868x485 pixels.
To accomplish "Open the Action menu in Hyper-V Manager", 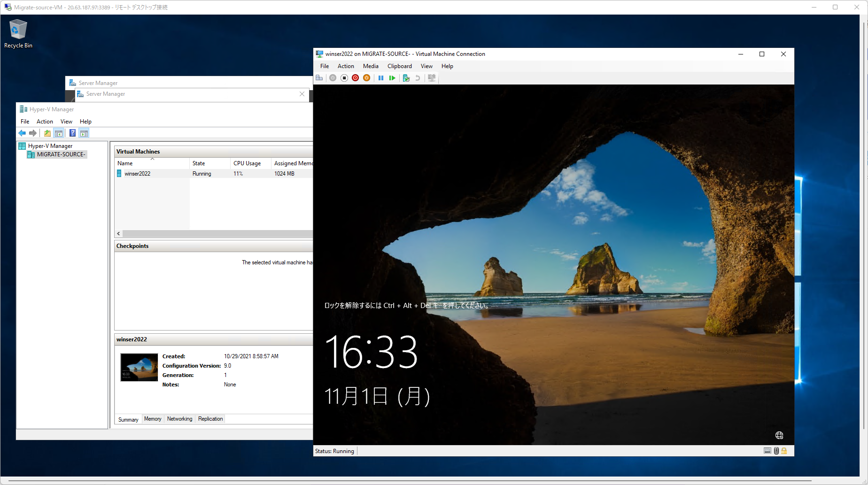I will click(45, 121).
